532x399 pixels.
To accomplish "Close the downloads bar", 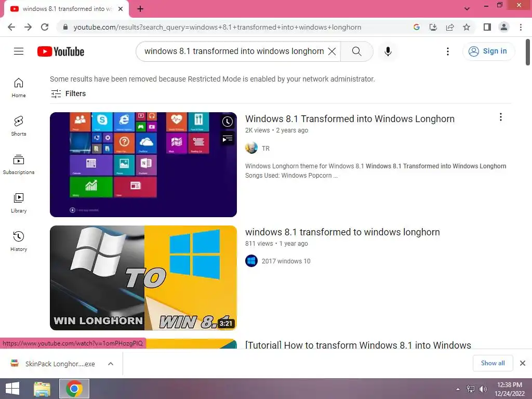I will pyautogui.click(x=523, y=363).
